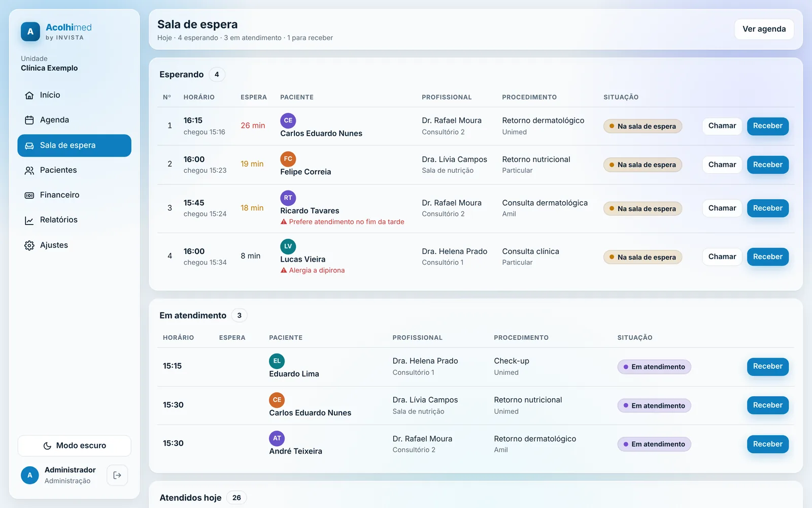Open Ver agenda
Screen dimensions: 812x508
pos(764,29)
